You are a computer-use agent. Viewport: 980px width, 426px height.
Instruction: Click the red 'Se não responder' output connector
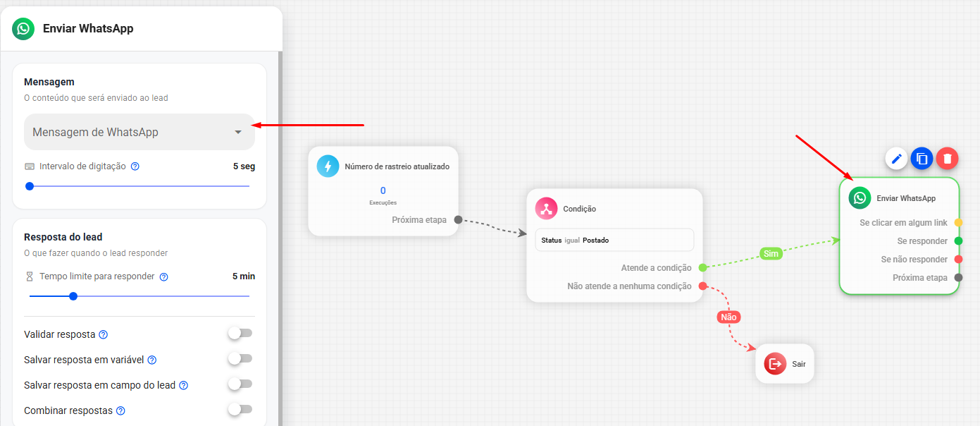pos(958,259)
